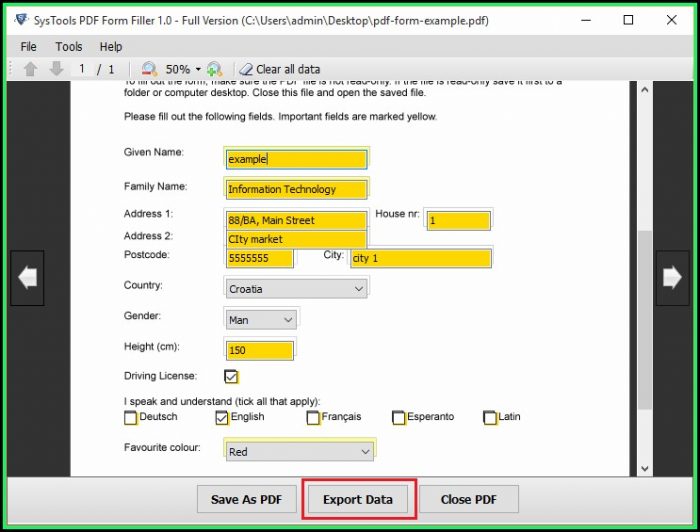Check the Latin language checkbox

coord(490,418)
